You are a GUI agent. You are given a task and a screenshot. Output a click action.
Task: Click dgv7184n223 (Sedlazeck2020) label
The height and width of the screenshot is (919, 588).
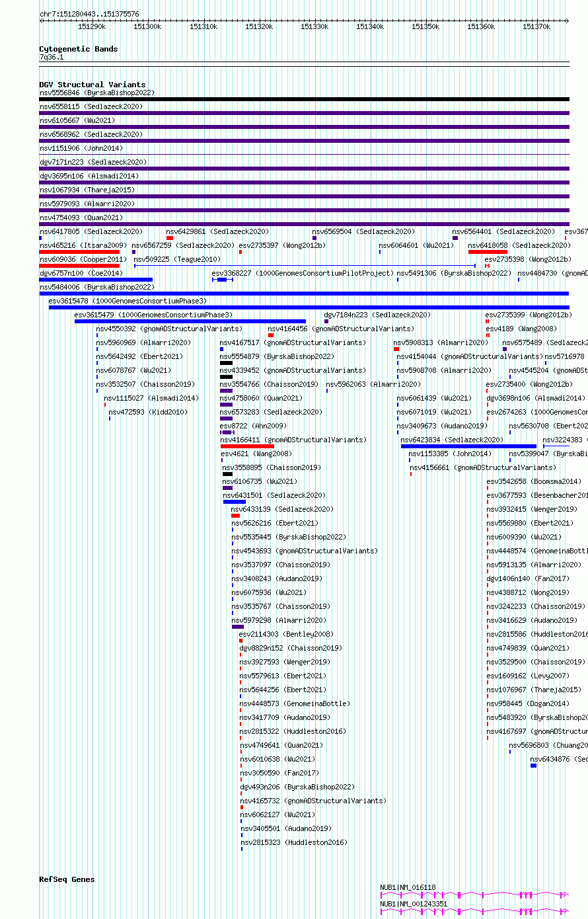point(377,315)
